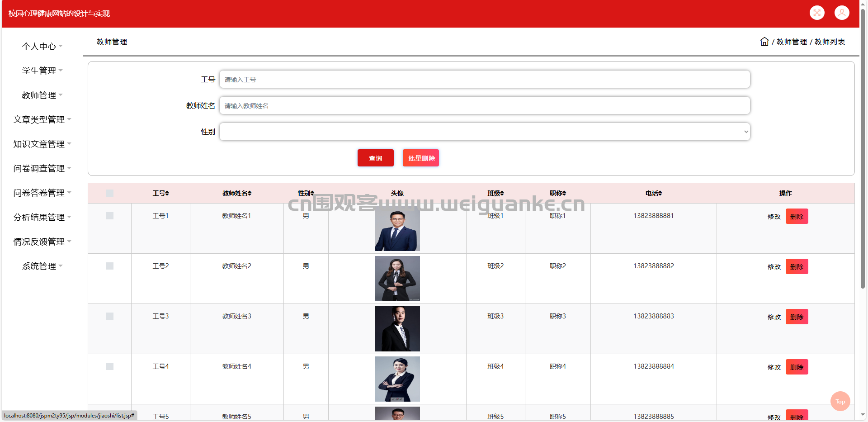Image resolution: width=868 pixels, height=422 pixels.
Task: Click 修改 for 教师姓名4 row
Action: 774,367
